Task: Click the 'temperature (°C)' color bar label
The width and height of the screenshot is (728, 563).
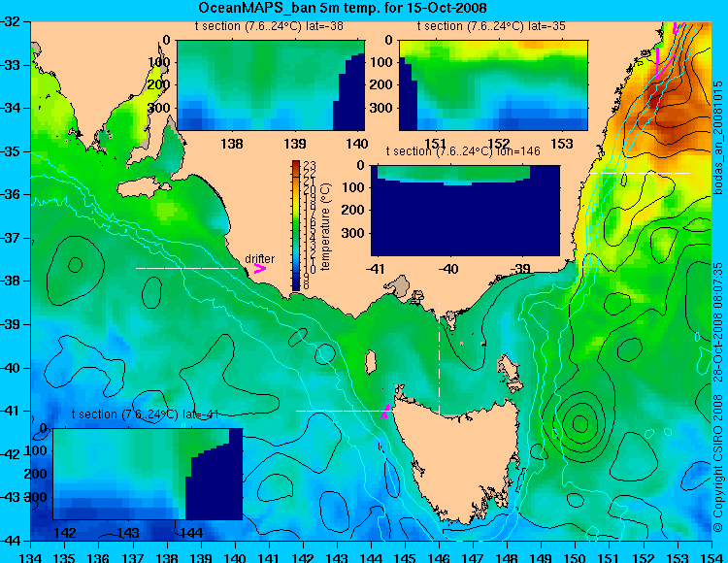Action: (325, 226)
